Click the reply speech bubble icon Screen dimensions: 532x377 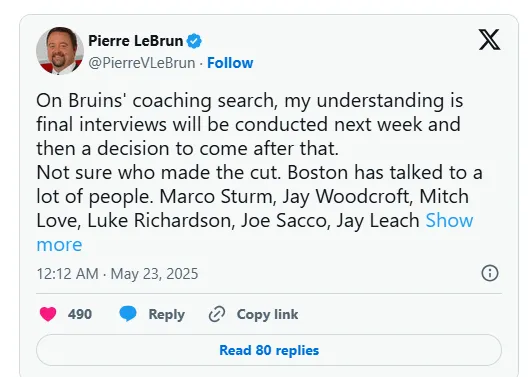[128, 314]
